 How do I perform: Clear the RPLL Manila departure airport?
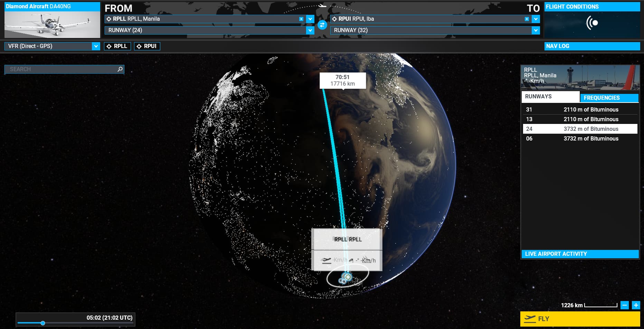coord(301,19)
